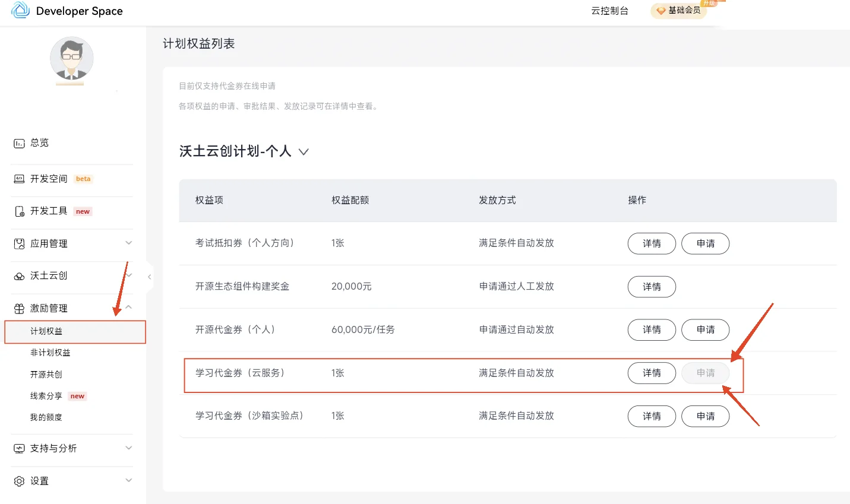Image resolution: width=850 pixels, height=504 pixels.
Task: Open the 云控制台 link
Action: coord(609,11)
